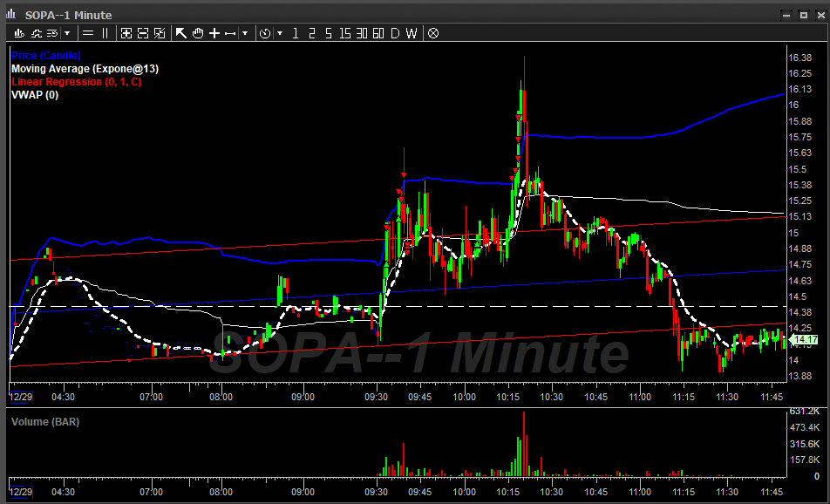Image resolution: width=830 pixels, height=504 pixels.
Task: Toggle the horizontal line tool
Action: tap(87, 33)
